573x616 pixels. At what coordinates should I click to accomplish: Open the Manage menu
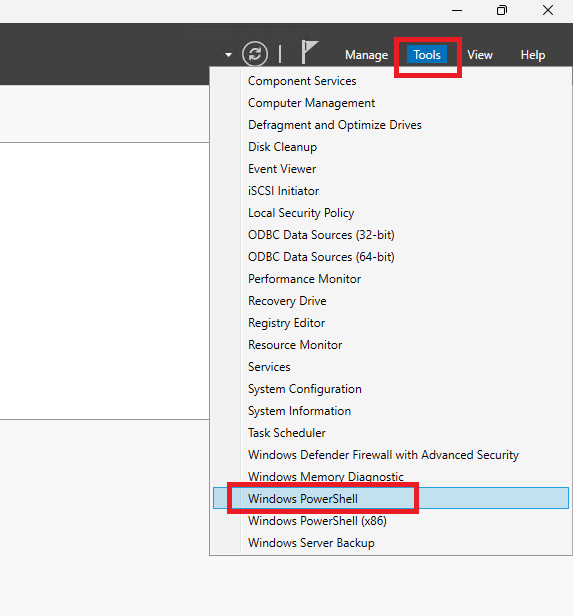coord(366,55)
